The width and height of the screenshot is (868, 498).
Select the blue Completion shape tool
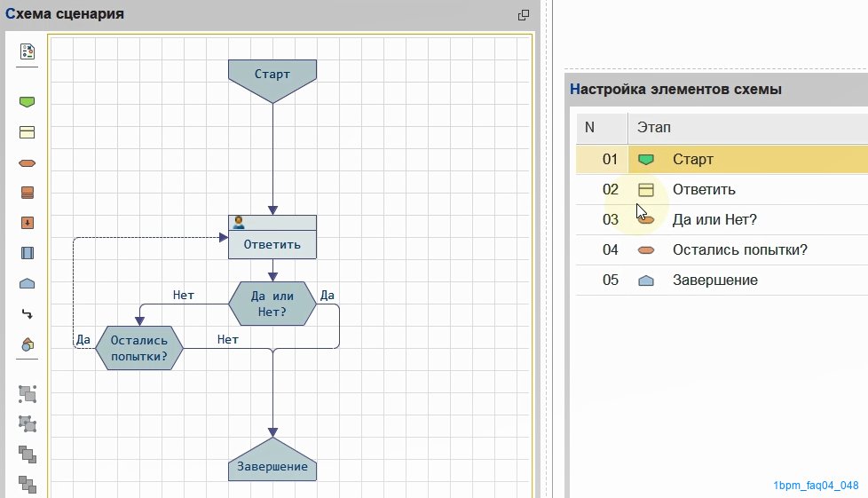28,284
